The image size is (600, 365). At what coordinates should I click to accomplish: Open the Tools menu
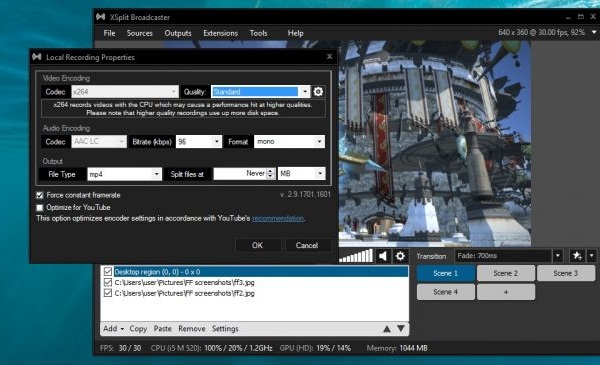coord(258,33)
